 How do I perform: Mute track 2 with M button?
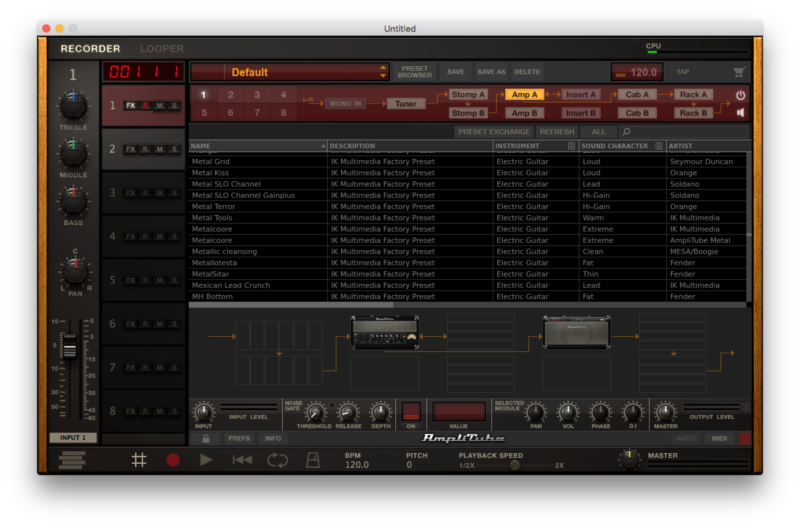tap(160, 149)
